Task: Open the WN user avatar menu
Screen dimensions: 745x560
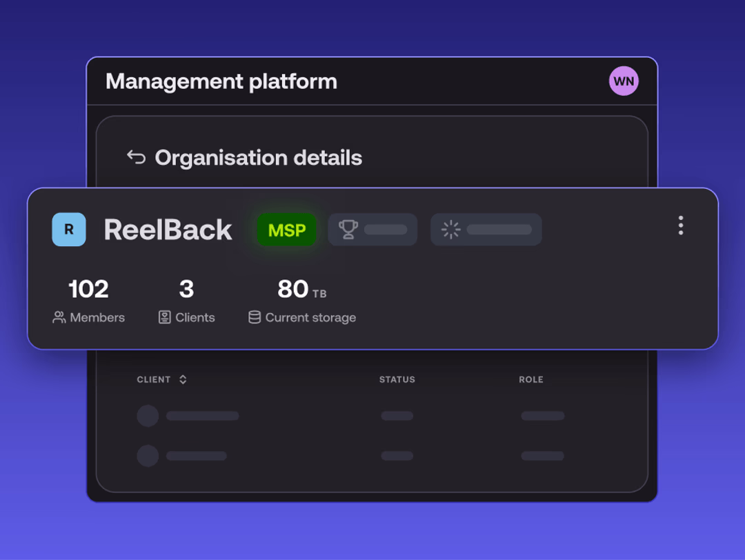Action: 624,81
